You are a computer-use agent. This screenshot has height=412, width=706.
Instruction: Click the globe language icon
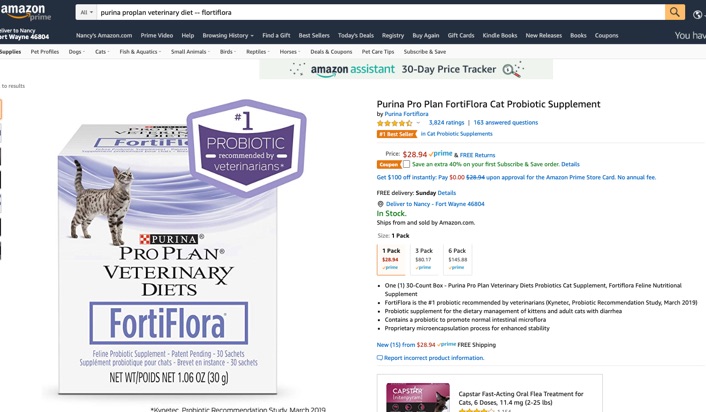coord(697,15)
